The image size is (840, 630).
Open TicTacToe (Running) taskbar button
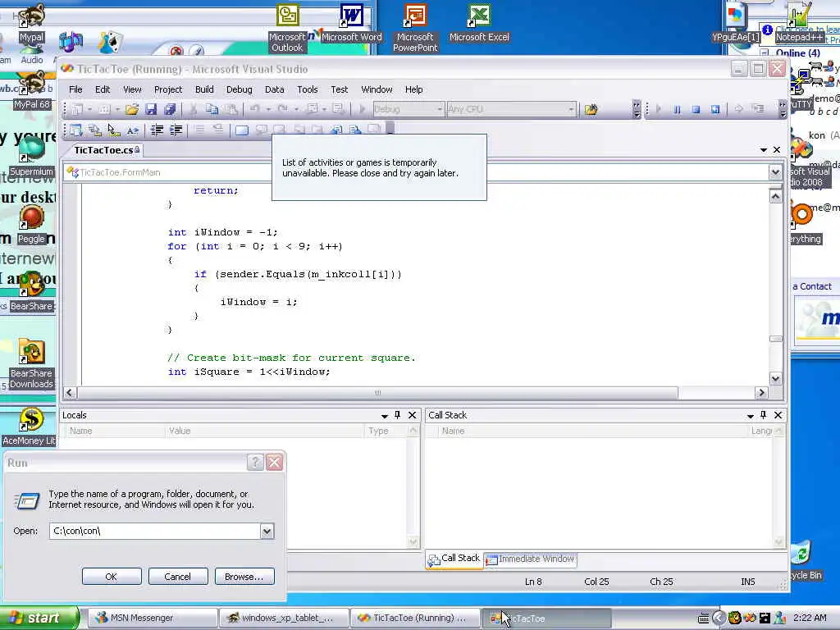point(414,618)
